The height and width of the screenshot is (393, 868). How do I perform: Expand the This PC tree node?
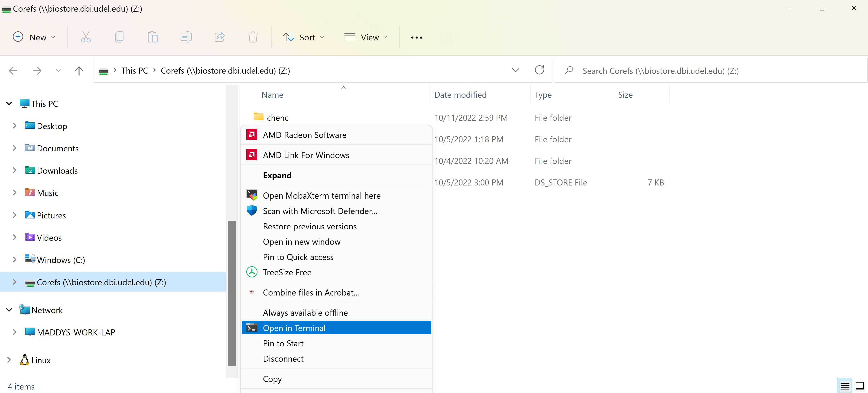[9, 103]
